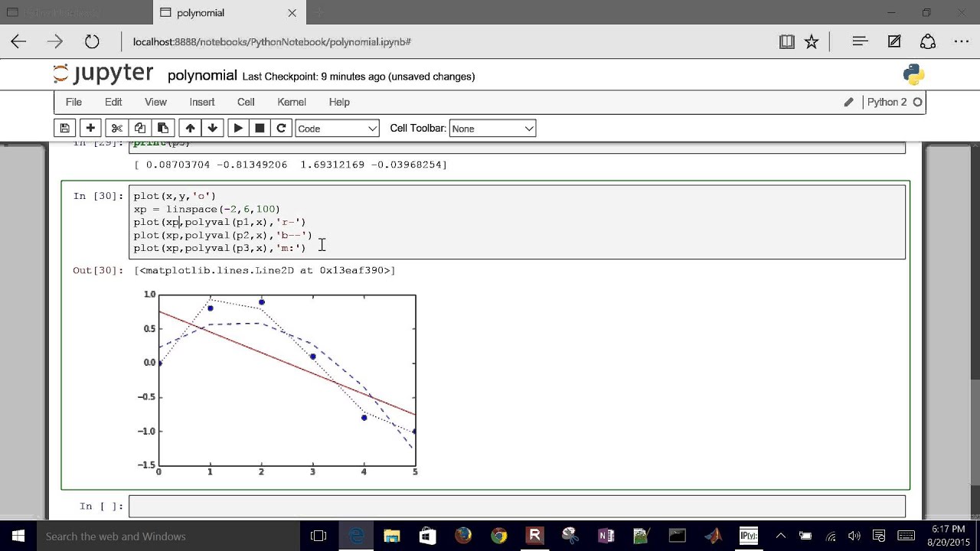Open the Cell Toolbar None dropdown
This screenshot has height=551, width=980.
[492, 129]
